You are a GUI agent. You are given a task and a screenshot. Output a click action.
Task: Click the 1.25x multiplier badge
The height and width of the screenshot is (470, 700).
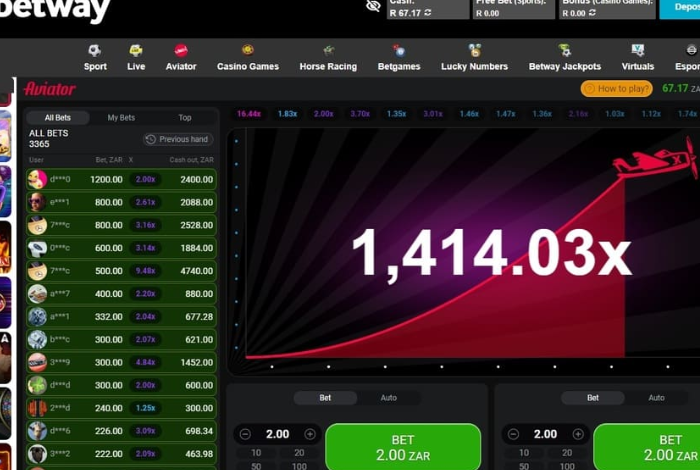pyautogui.click(x=146, y=408)
